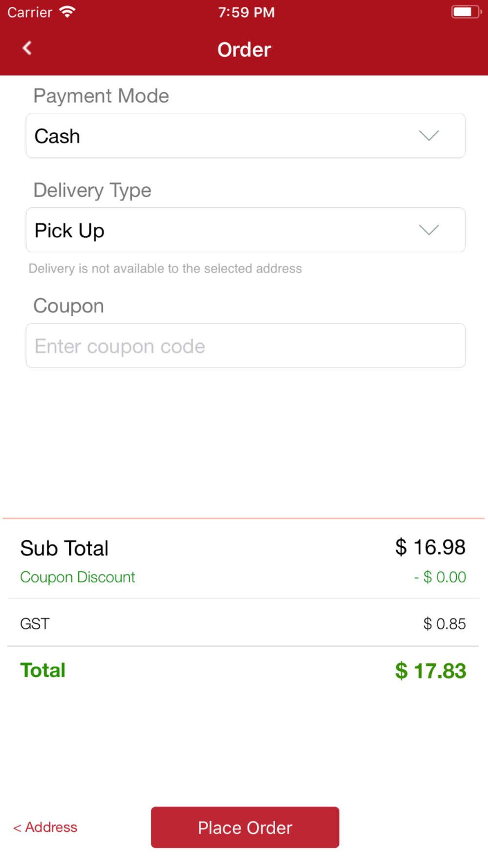
Task: Tap the delivery not available notice
Action: click(165, 269)
